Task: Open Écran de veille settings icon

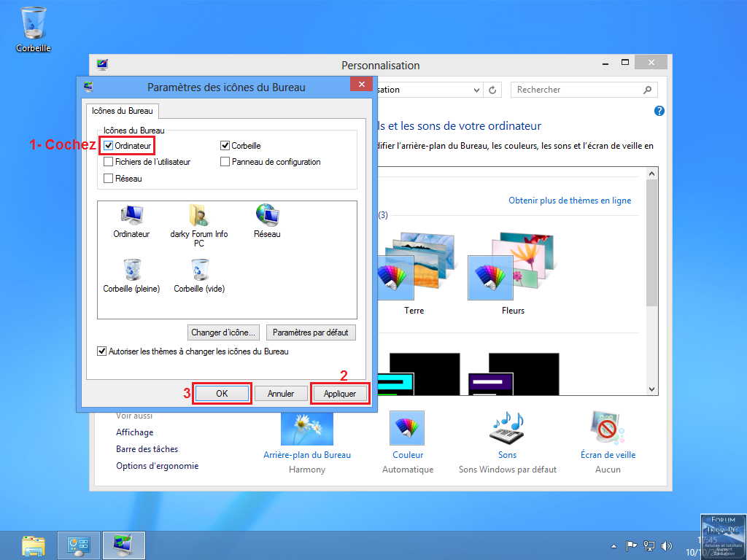Action: point(608,428)
